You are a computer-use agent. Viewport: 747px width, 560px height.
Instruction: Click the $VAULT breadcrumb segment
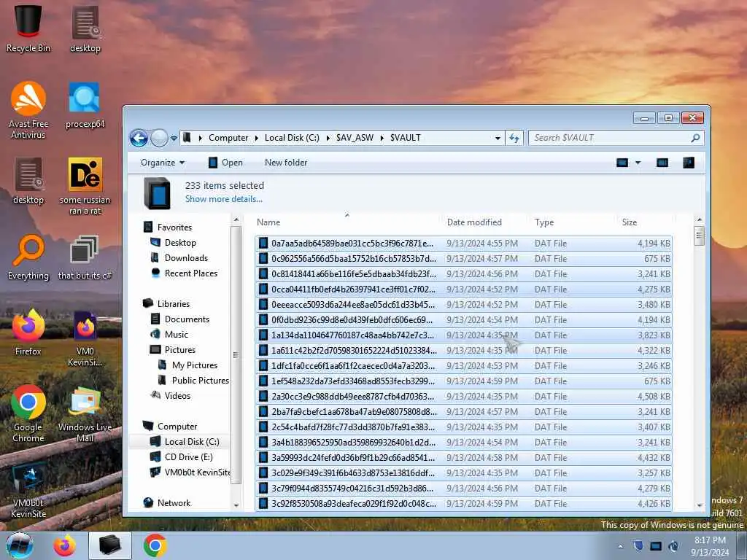tap(406, 138)
